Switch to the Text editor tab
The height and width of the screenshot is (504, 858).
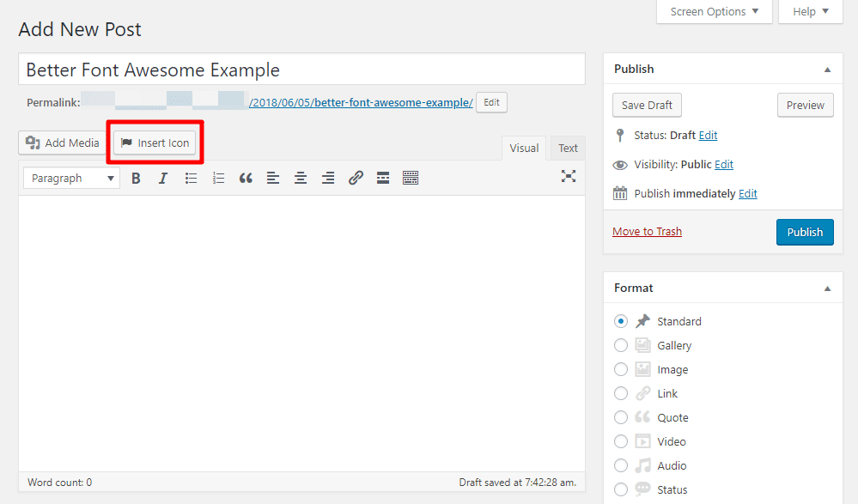coord(568,149)
